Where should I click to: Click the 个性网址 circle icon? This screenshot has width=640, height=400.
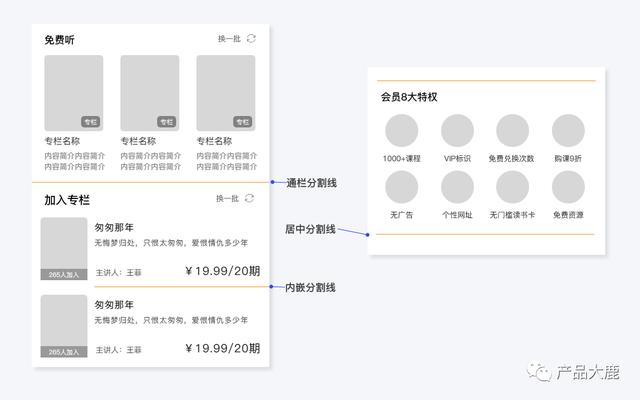457,187
